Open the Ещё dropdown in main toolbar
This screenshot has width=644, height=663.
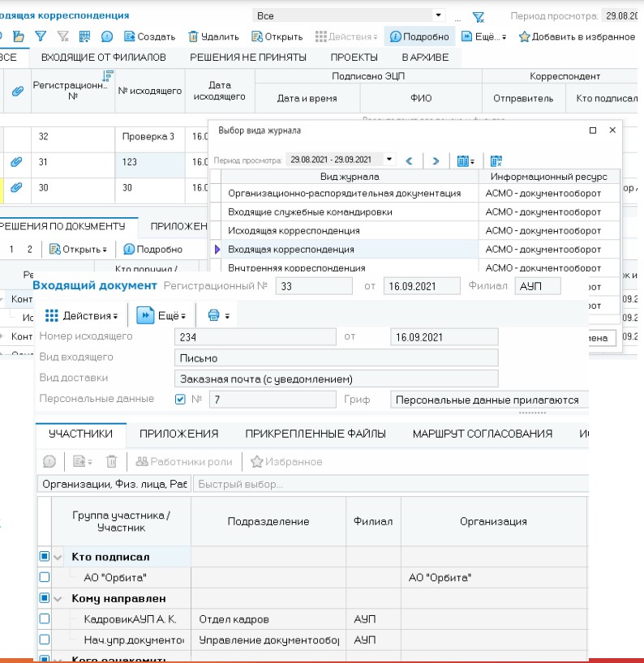click(484, 36)
